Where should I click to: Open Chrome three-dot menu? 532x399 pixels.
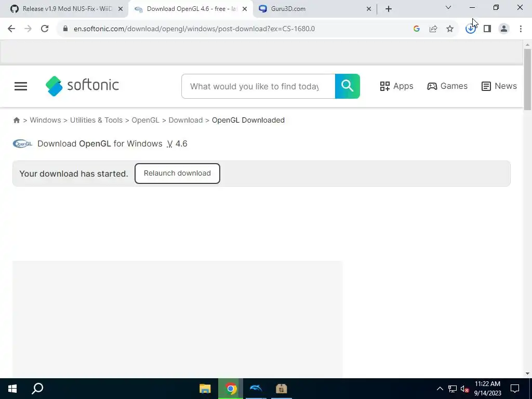click(521, 29)
